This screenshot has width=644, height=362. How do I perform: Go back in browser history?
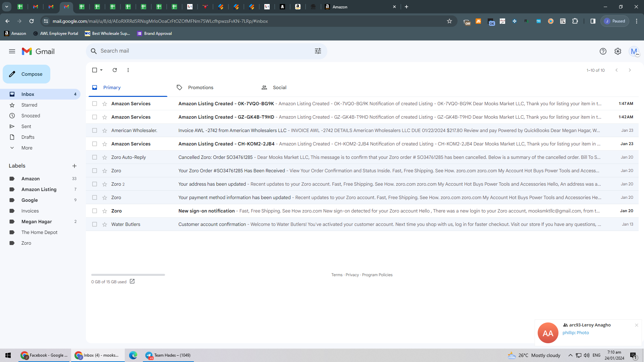(7, 21)
